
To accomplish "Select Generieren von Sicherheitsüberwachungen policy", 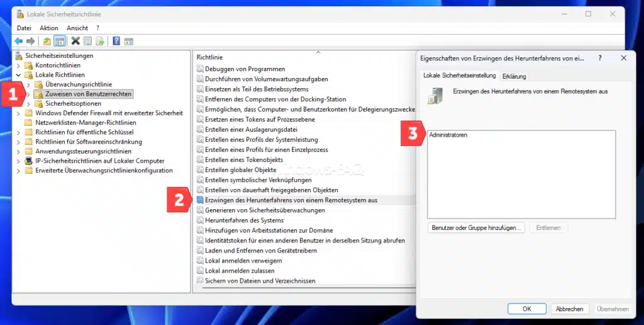I will [265, 210].
